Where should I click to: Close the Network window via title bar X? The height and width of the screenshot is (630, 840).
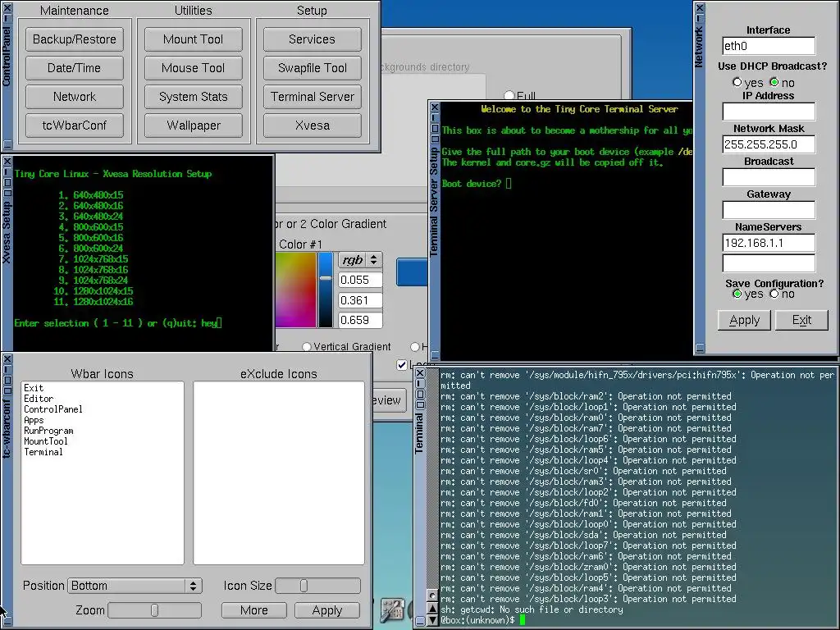[x=700, y=7]
